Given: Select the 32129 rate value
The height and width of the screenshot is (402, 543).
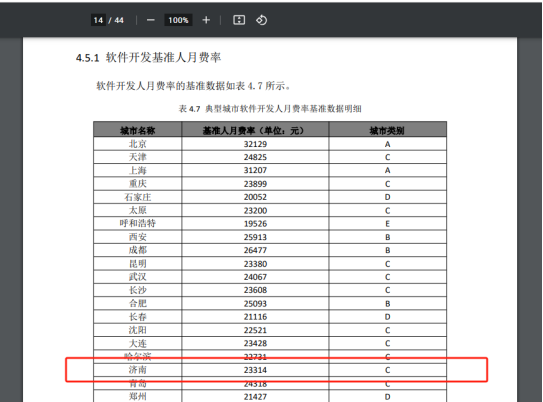Looking at the screenshot, I should [255, 144].
